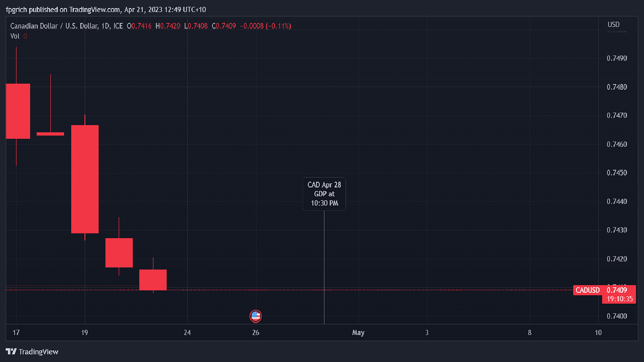
Task: Select the red candle for April 20
Action: [119, 252]
